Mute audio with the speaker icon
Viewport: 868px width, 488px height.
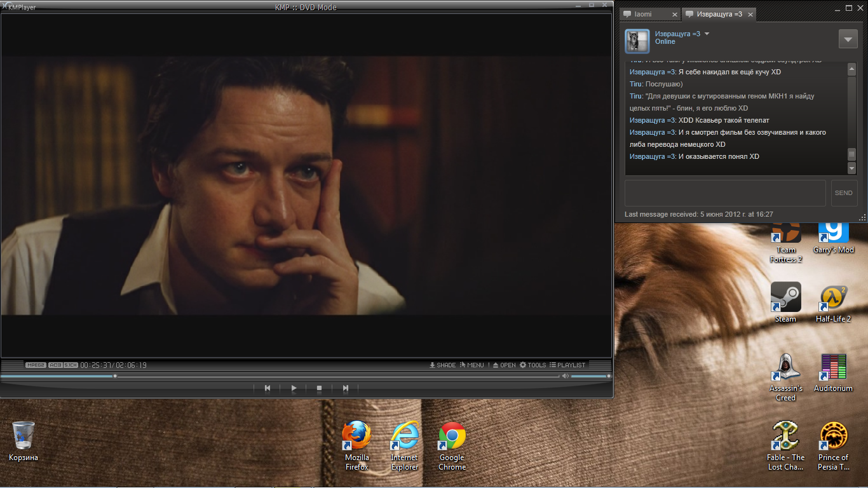click(x=565, y=376)
